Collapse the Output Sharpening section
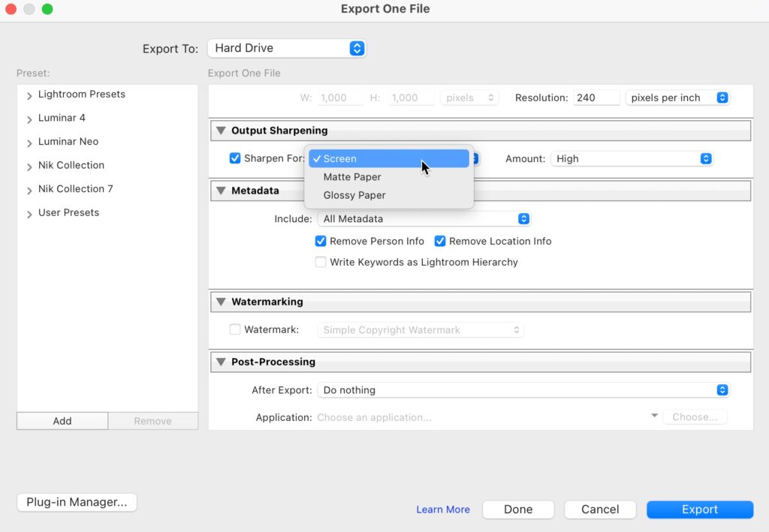This screenshot has width=769, height=532. coord(222,131)
